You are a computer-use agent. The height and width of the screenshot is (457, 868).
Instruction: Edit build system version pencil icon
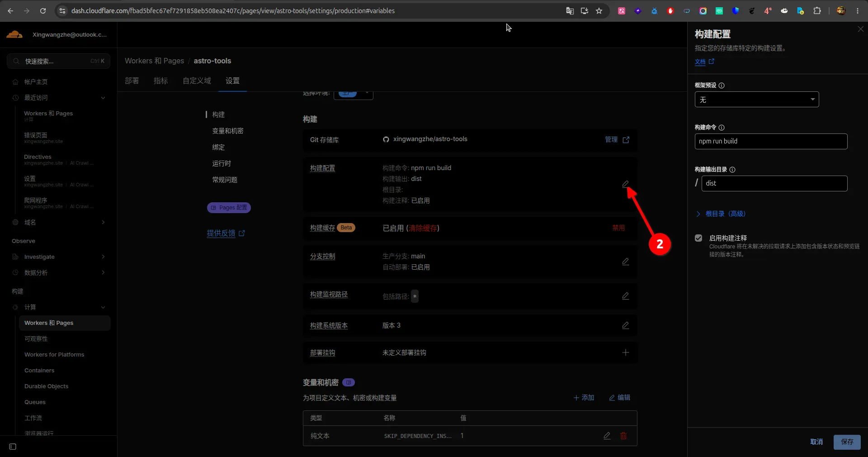click(626, 325)
